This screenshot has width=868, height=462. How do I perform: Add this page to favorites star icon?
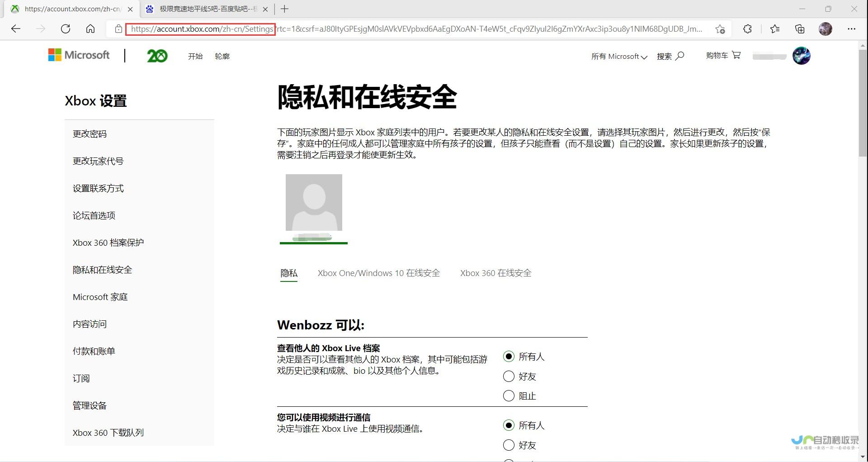pos(720,29)
